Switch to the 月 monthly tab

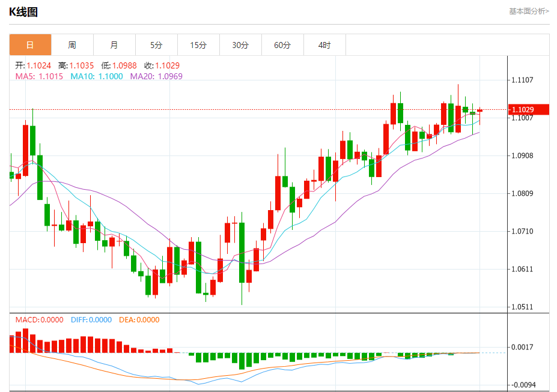(x=114, y=44)
